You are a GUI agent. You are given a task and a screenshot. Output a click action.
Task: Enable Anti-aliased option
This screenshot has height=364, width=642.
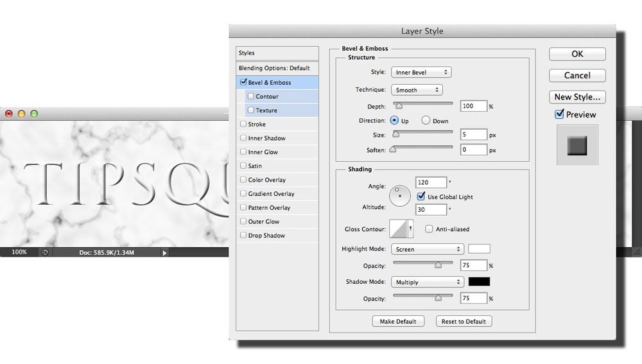429,229
